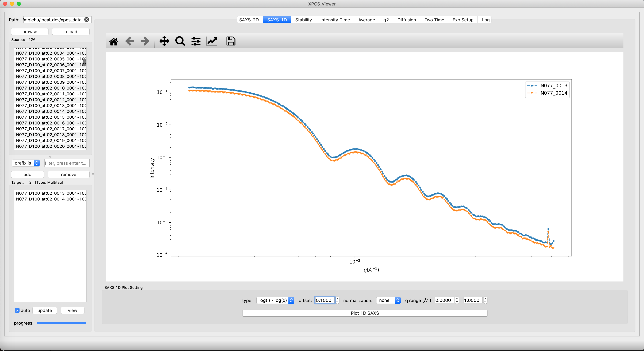Viewport: 644px width, 351px height.
Task: Open the edit axis curve parameters icon
Action: coord(212,41)
